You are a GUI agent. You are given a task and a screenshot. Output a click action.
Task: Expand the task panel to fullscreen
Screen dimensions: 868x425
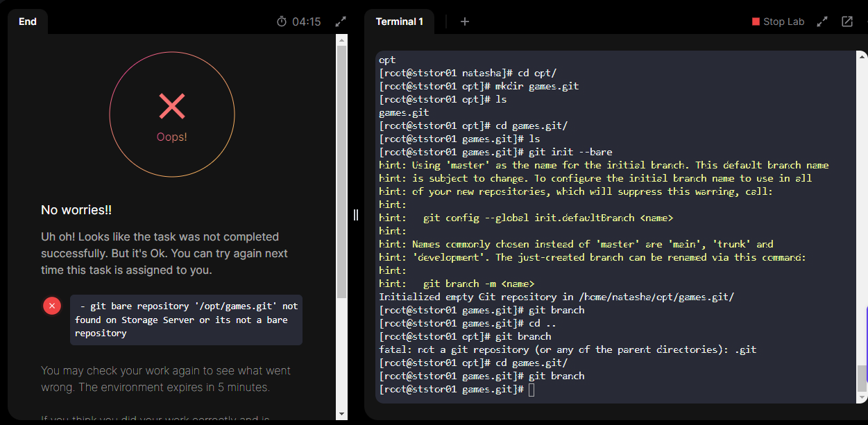point(341,21)
